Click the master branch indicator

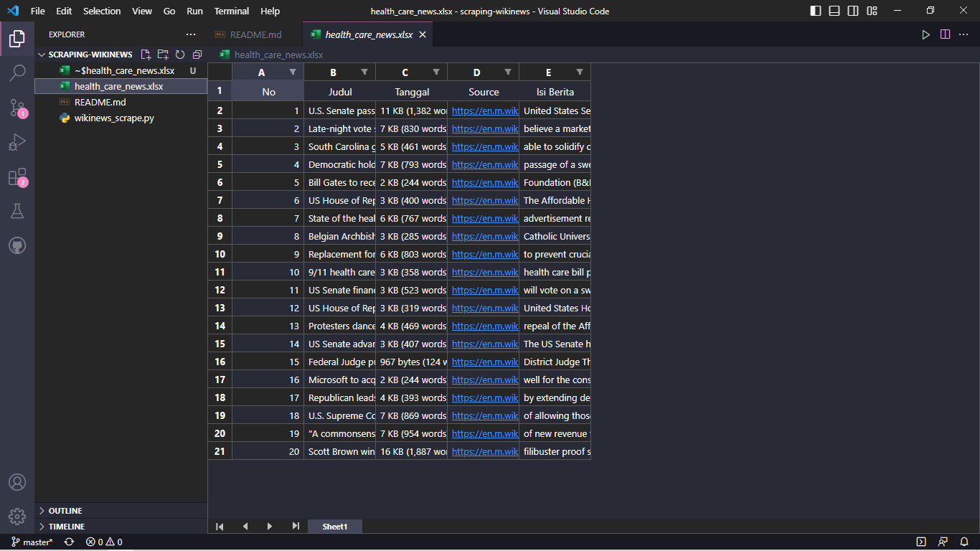(32, 542)
